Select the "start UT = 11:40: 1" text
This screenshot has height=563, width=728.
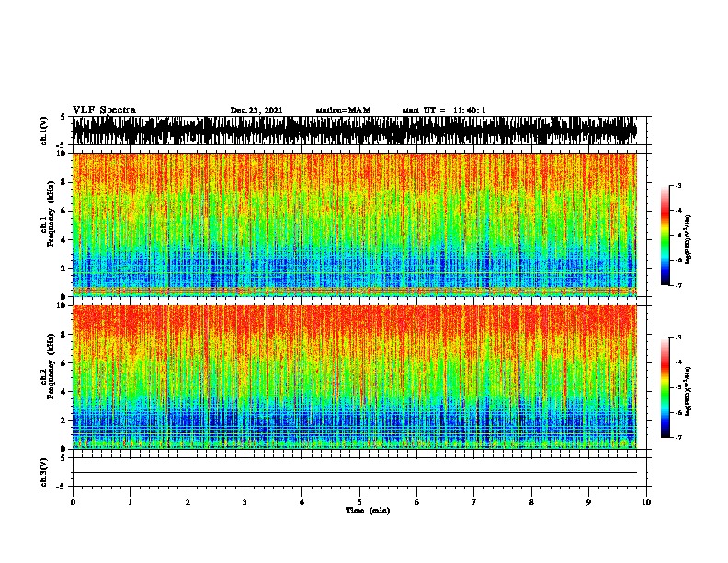pyautogui.click(x=444, y=110)
